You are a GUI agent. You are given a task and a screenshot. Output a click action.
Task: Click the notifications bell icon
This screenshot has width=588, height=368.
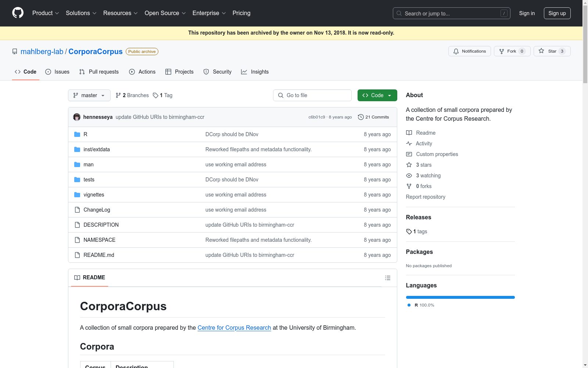456,51
